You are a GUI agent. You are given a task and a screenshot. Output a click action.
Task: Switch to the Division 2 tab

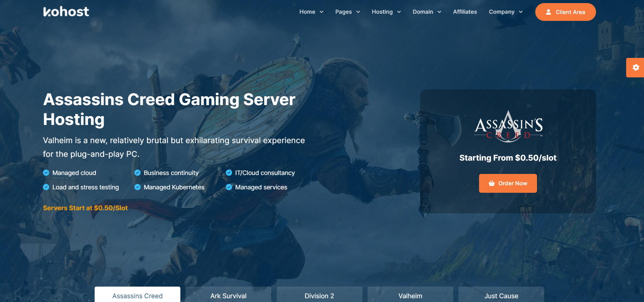pos(319,294)
